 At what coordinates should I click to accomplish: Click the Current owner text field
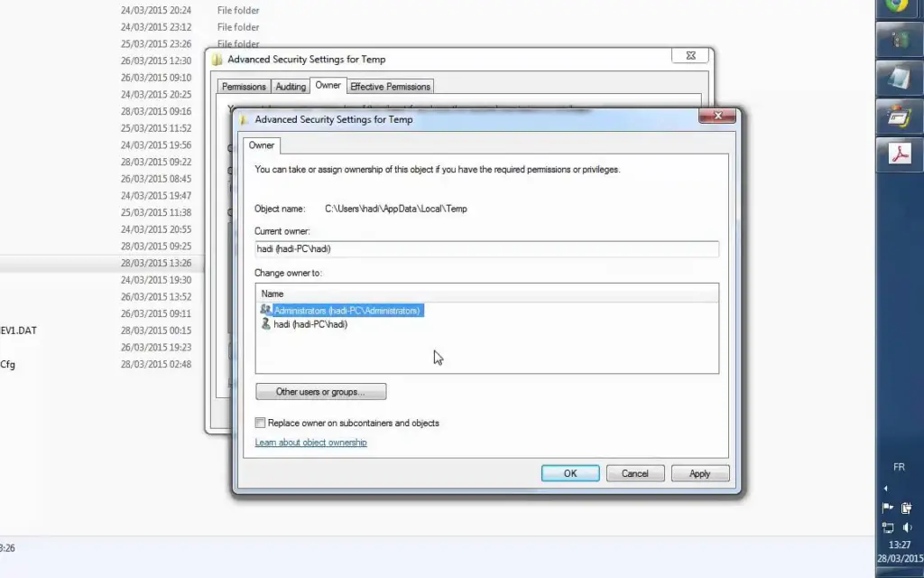(486, 249)
